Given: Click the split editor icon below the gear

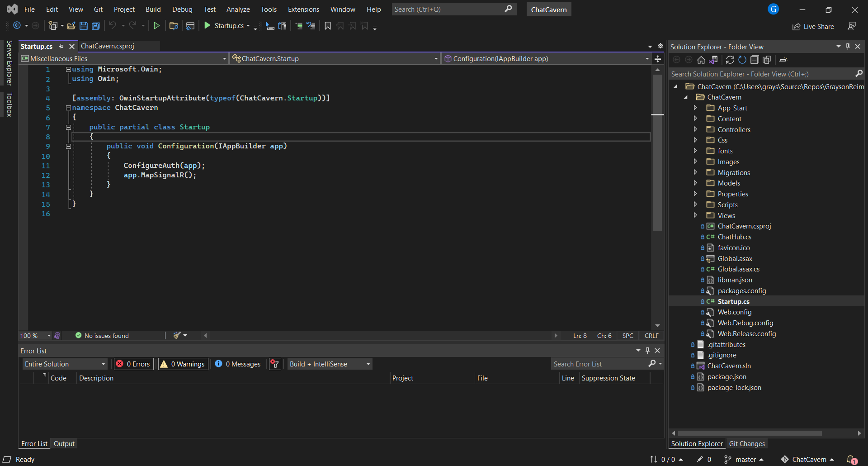Looking at the screenshot, I should (658, 59).
